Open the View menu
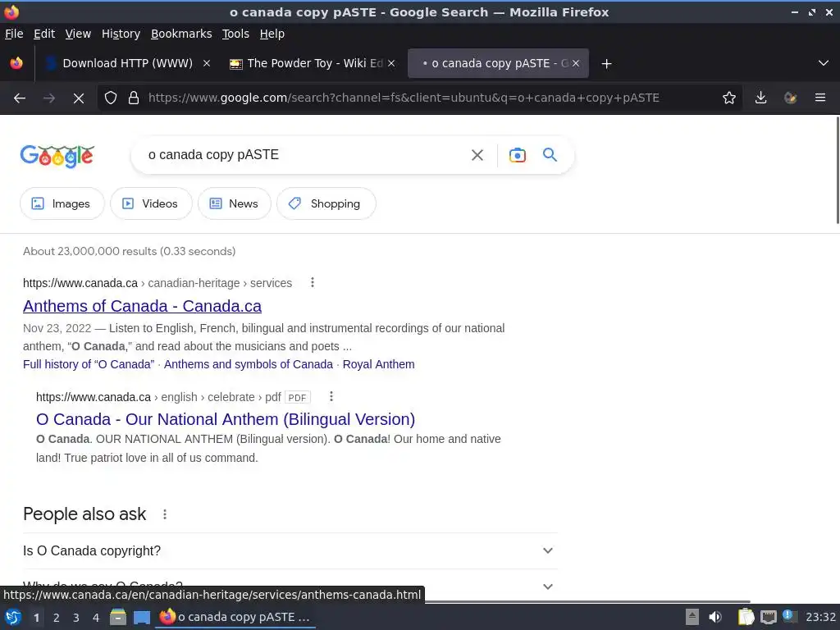Viewport: 840px width, 630px height. point(78,34)
